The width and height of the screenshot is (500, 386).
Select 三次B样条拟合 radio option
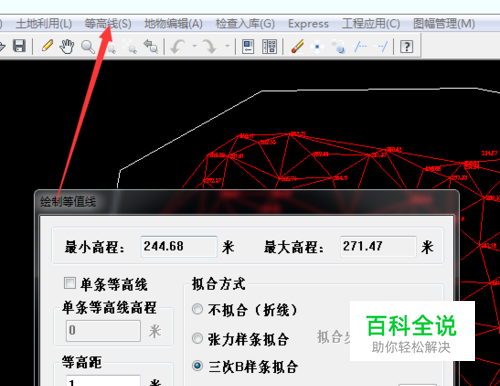pos(197,366)
